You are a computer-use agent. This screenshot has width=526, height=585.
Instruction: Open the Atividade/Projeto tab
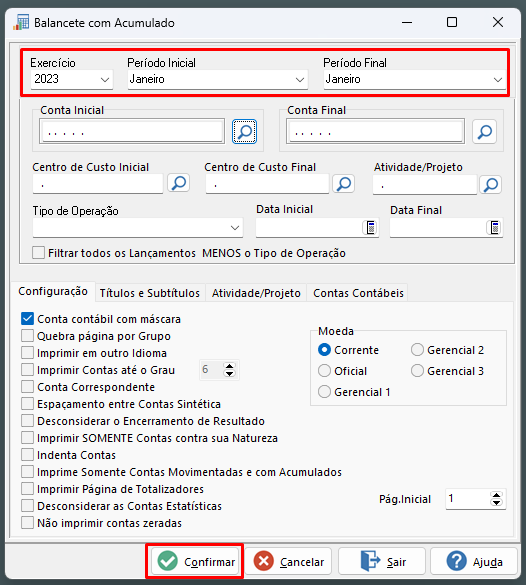coord(256,293)
